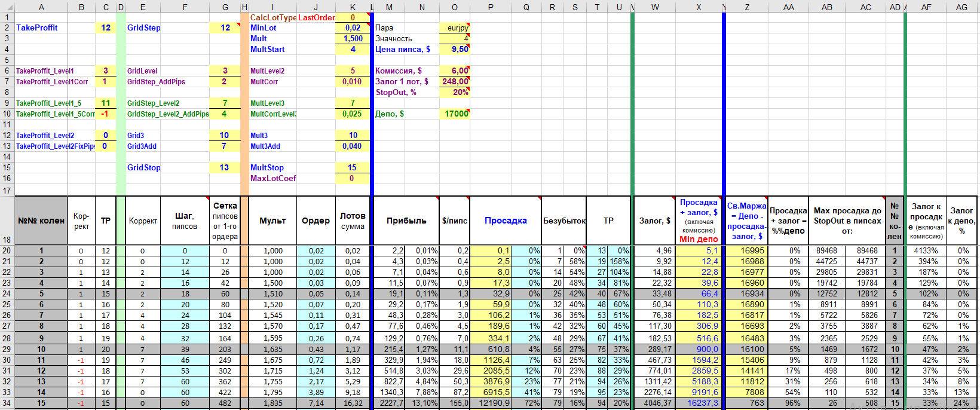
Task: Select the profit cell 2227,7
Action: click(x=390, y=403)
